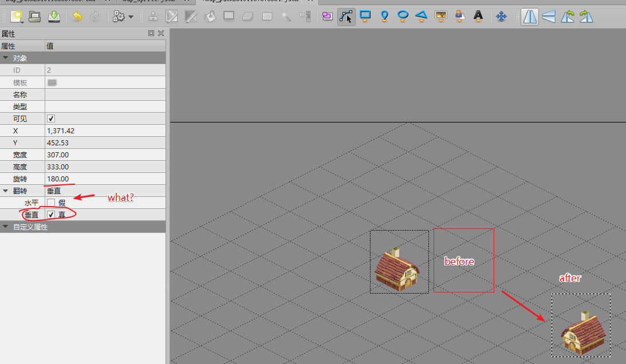Image resolution: width=626 pixels, height=364 pixels.
Task: Collapse the 对象 section
Action: tap(6, 58)
